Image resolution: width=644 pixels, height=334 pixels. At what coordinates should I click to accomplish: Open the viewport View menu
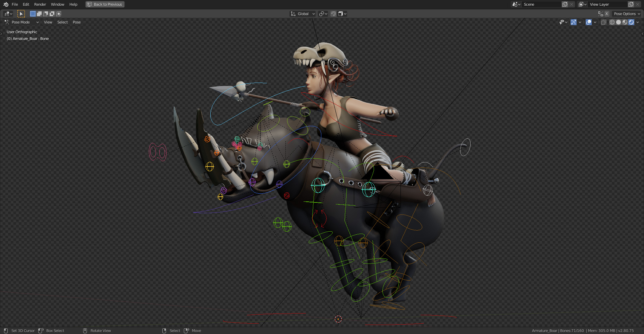coord(48,22)
